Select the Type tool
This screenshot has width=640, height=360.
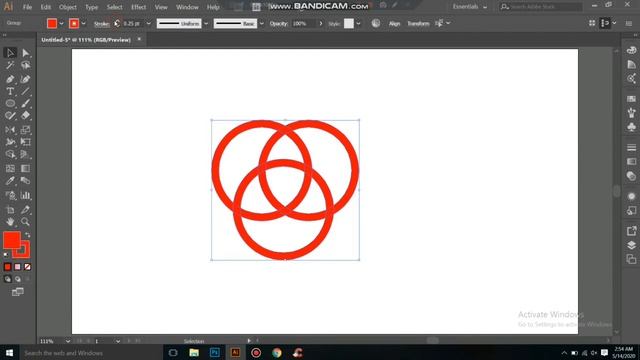point(10,91)
